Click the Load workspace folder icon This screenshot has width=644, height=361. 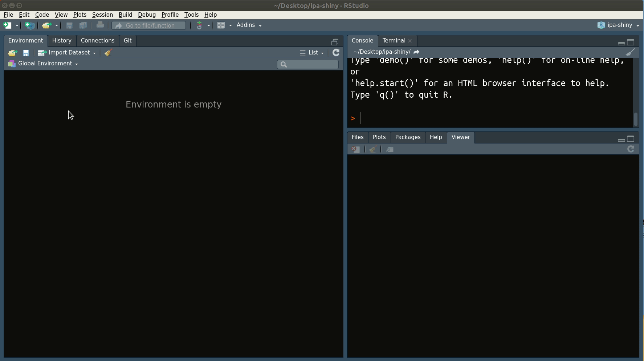[x=13, y=53]
